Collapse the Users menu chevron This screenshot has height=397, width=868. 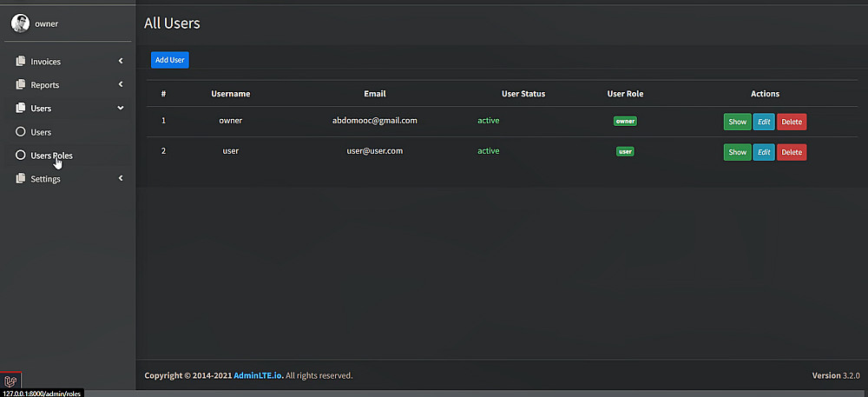tap(121, 109)
